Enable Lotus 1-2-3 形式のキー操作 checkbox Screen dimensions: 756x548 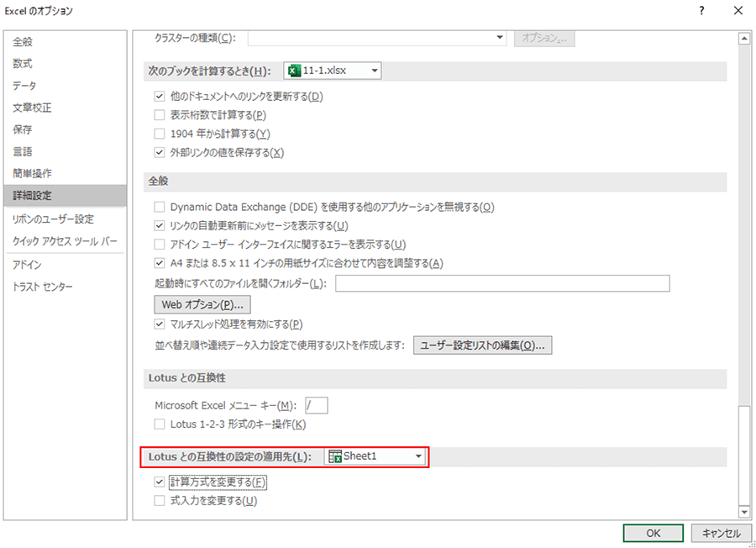point(159,424)
